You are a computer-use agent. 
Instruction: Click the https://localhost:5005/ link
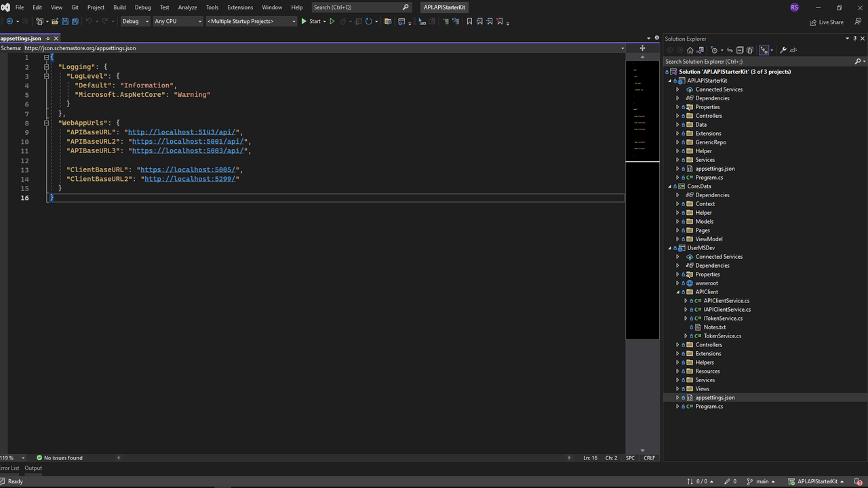pyautogui.click(x=188, y=169)
